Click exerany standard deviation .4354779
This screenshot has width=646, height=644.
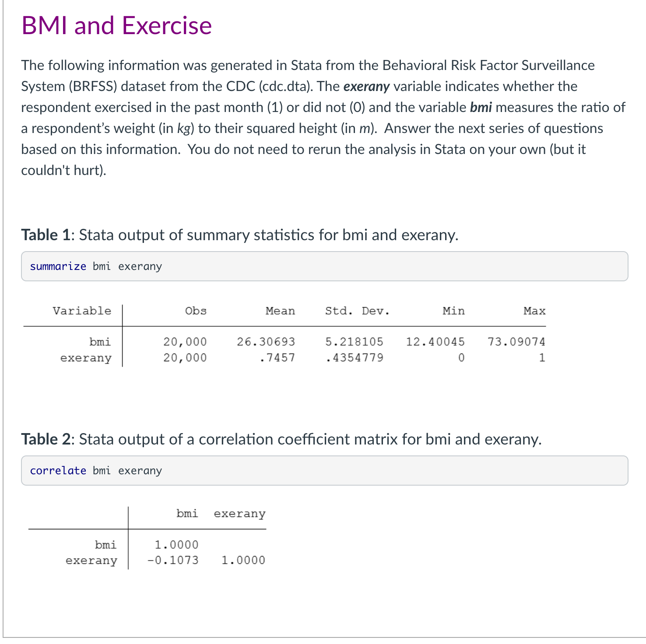tap(354, 358)
